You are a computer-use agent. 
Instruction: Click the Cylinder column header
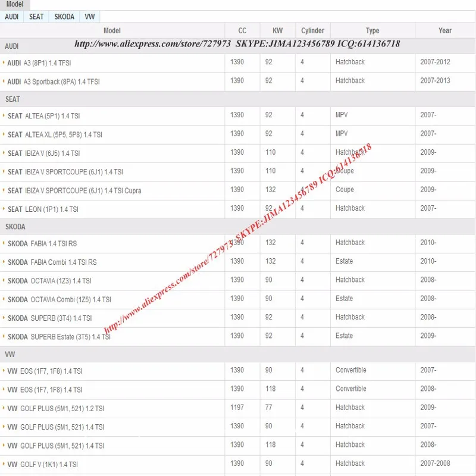point(313,31)
